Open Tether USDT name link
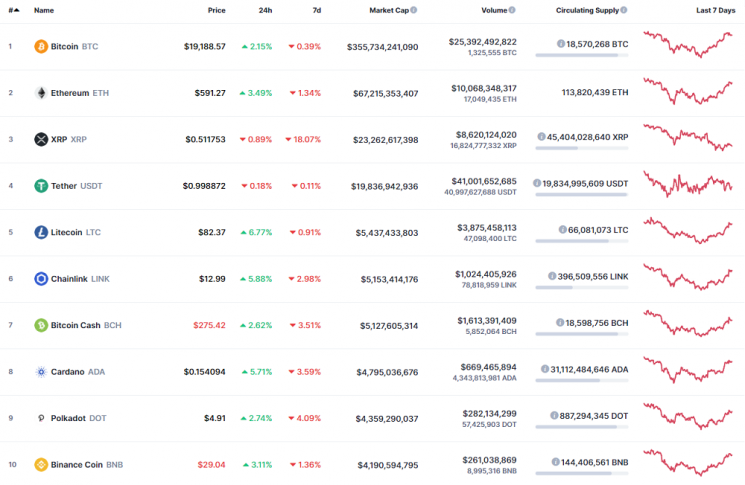The width and height of the screenshot is (745, 485). click(x=76, y=186)
